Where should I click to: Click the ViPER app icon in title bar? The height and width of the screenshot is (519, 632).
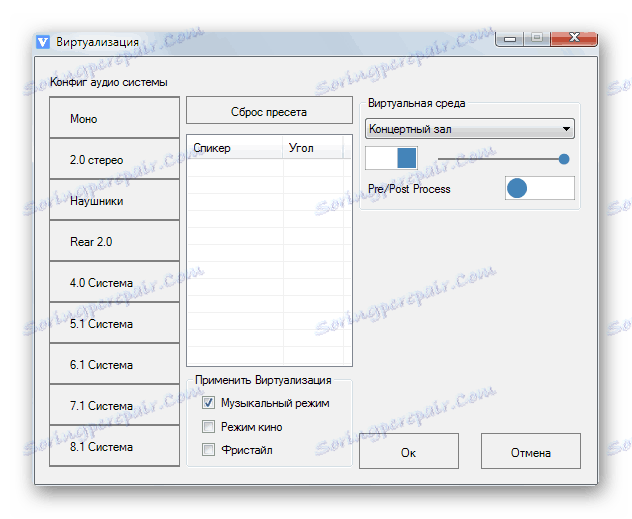pos(43,42)
